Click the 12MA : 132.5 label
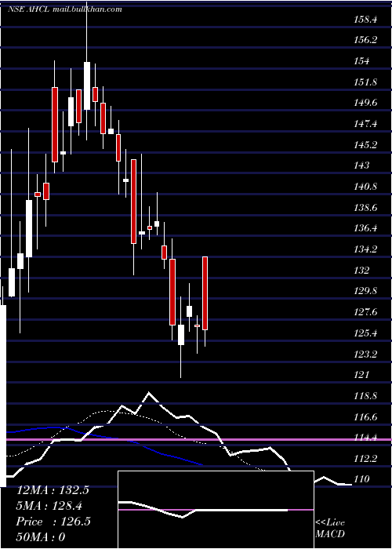This screenshot has width=392, height=549. pos(53,490)
